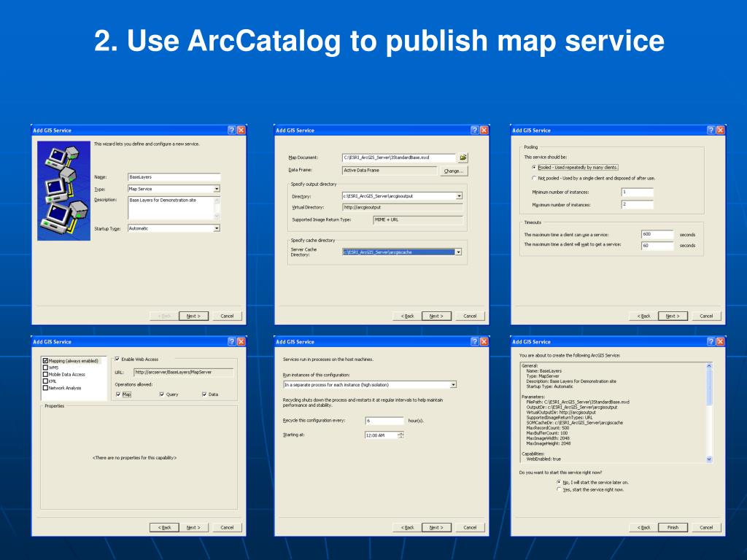
Task: Click Back in summary dialog beside Finish
Action: pos(643,528)
